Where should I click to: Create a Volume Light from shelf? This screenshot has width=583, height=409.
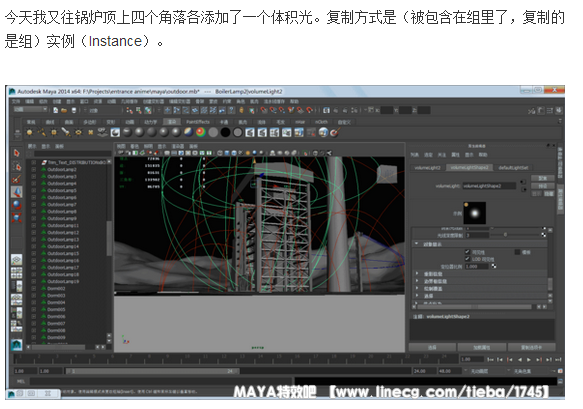[x=90, y=132]
